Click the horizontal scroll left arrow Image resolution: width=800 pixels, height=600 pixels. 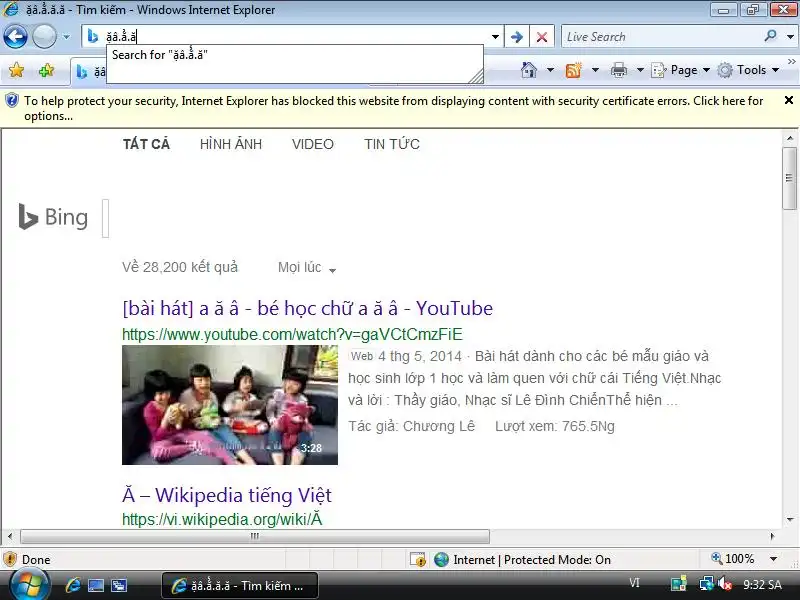10,536
